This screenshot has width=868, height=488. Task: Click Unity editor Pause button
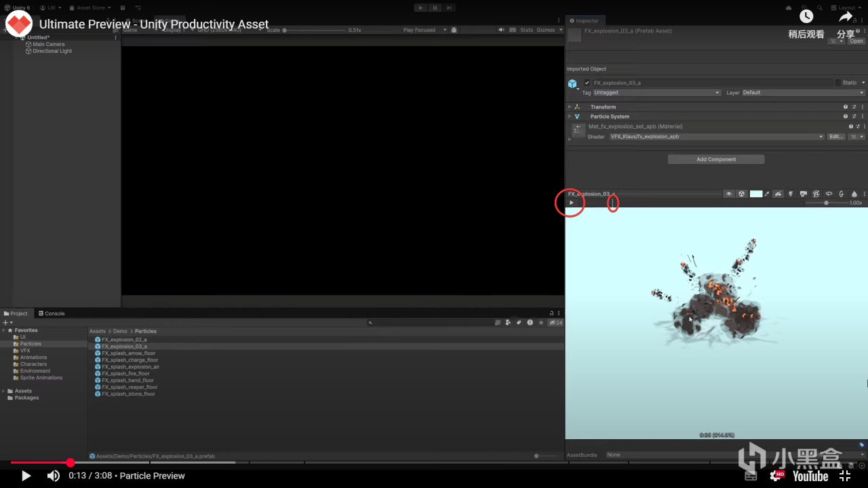(x=435, y=8)
